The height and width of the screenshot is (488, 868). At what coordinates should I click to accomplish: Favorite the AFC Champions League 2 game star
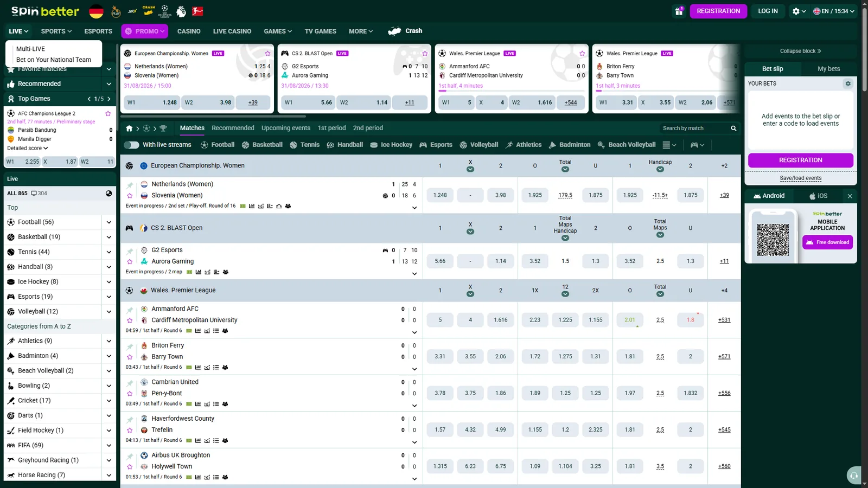point(108,113)
